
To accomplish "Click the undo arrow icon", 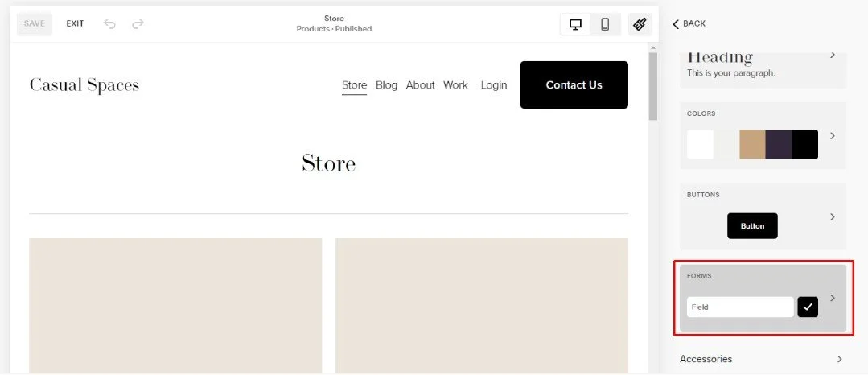I will [109, 24].
